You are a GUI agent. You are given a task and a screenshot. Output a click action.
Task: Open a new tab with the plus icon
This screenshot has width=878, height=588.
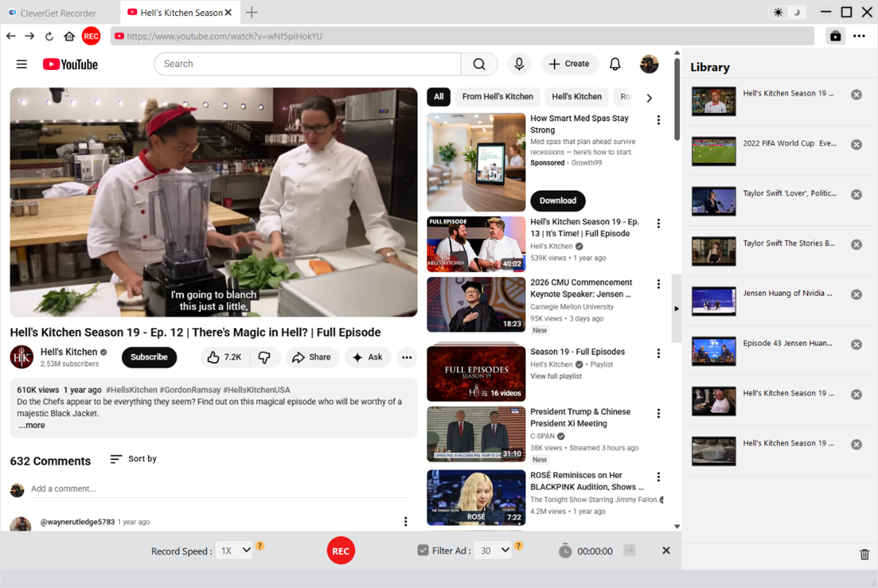(252, 12)
